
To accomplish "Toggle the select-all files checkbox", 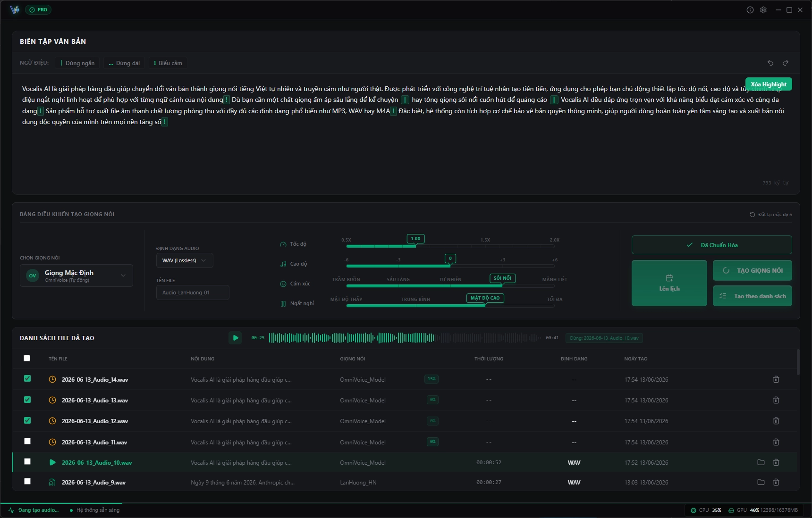I will click(27, 358).
